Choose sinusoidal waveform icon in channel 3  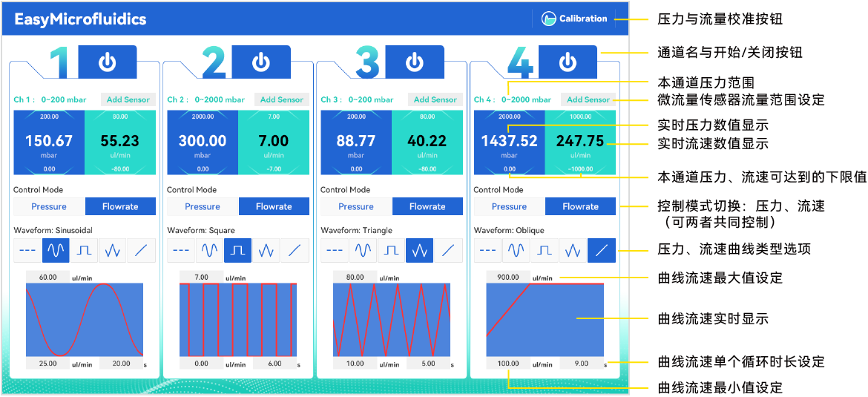(363, 250)
